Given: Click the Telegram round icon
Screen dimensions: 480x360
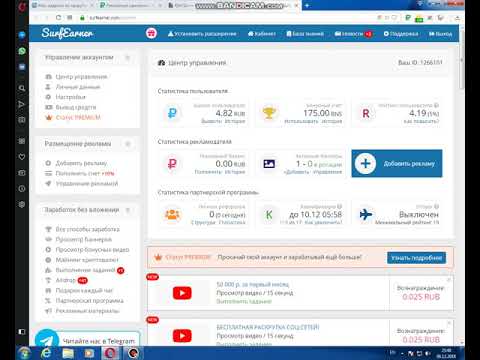Looking at the screenshot, I should (x=47, y=339).
